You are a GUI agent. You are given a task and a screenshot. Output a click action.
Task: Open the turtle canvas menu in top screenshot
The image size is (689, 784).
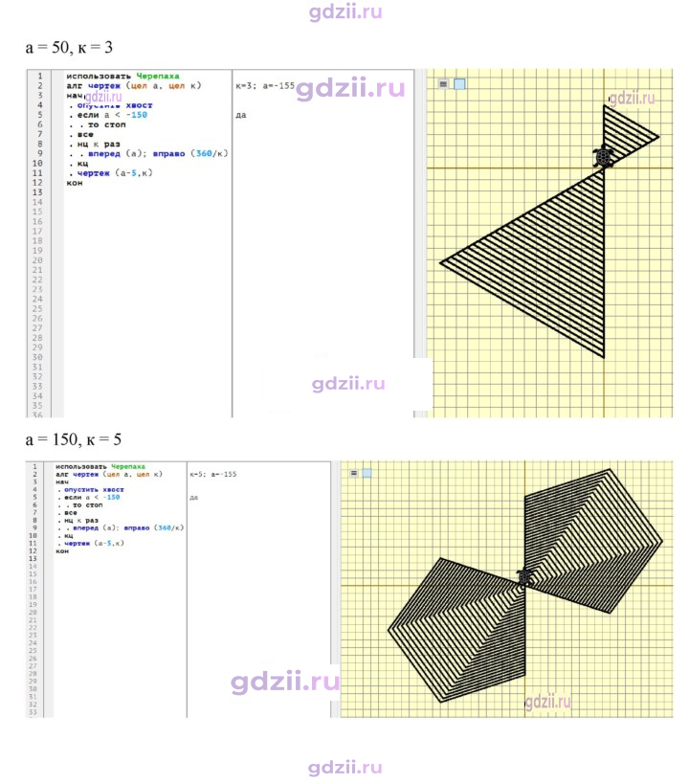coord(443,84)
